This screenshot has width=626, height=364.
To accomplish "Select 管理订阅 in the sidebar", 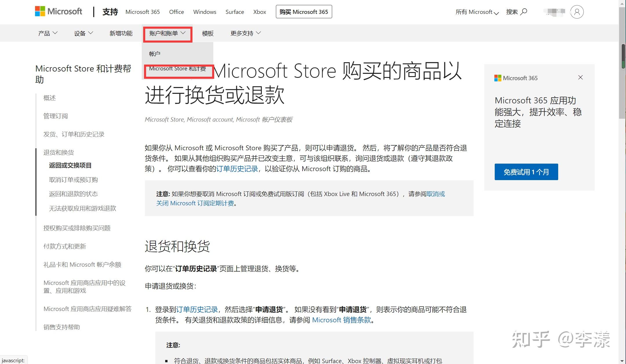I will (56, 116).
